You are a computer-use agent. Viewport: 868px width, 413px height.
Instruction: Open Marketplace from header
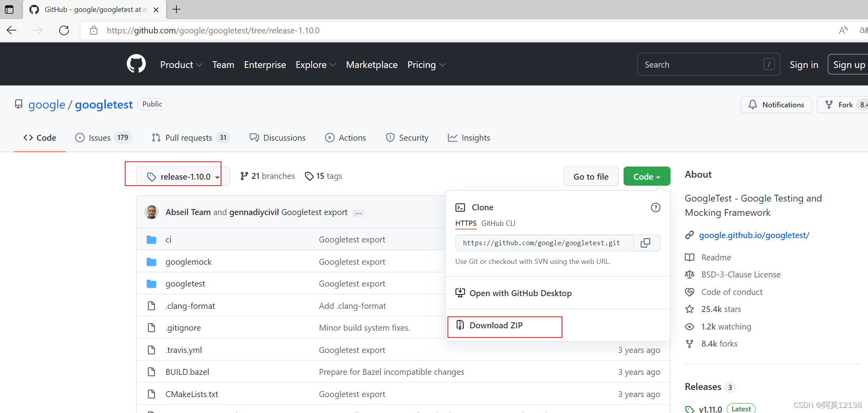click(x=372, y=65)
